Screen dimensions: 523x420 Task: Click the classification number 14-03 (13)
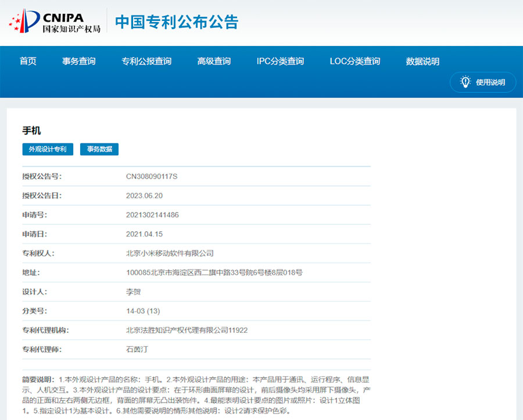tap(143, 311)
